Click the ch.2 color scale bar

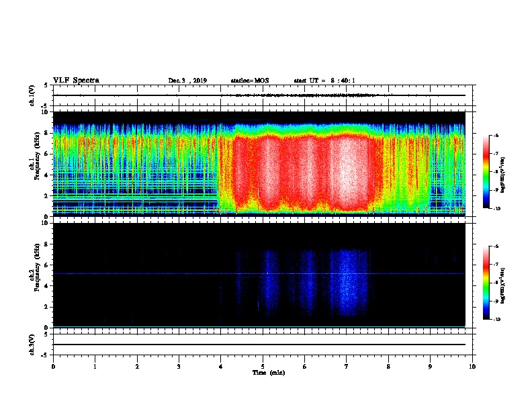486,283
